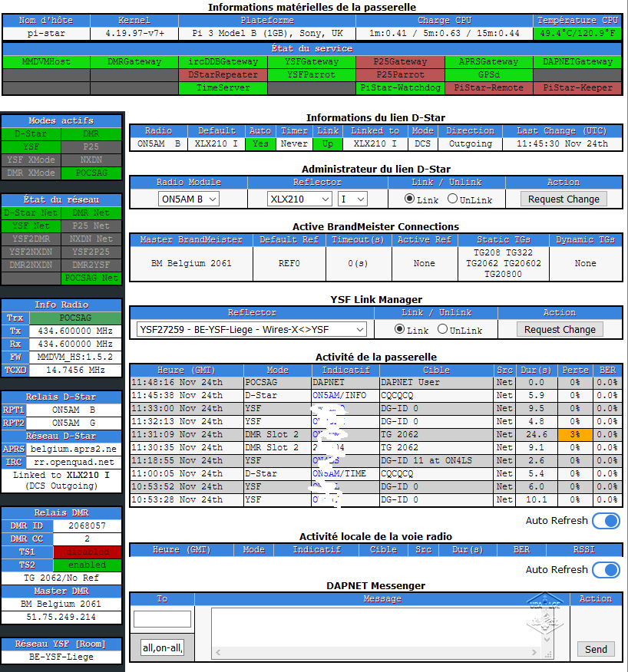Click the PiStar-Watchdog service status
Image resolution: width=628 pixels, height=672 pixels.
[400, 88]
